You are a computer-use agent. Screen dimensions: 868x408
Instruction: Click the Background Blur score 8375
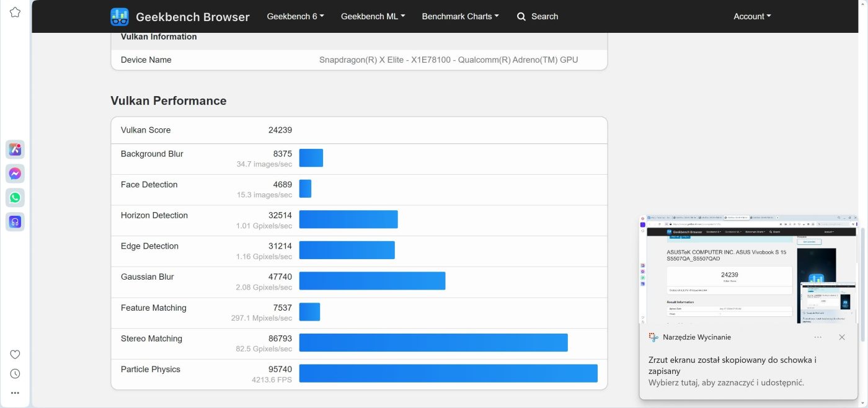pos(283,154)
